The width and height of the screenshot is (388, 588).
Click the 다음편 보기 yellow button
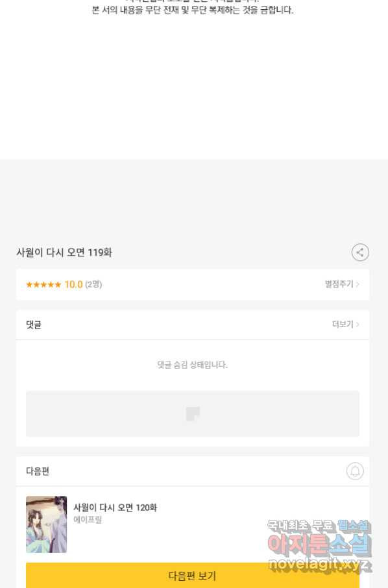pyautogui.click(x=193, y=575)
